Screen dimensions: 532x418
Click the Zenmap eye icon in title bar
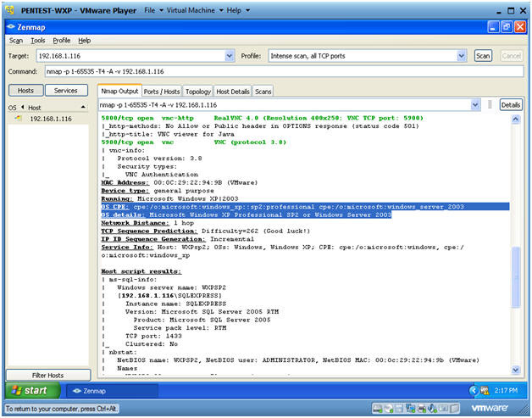click(x=11, y=27)
